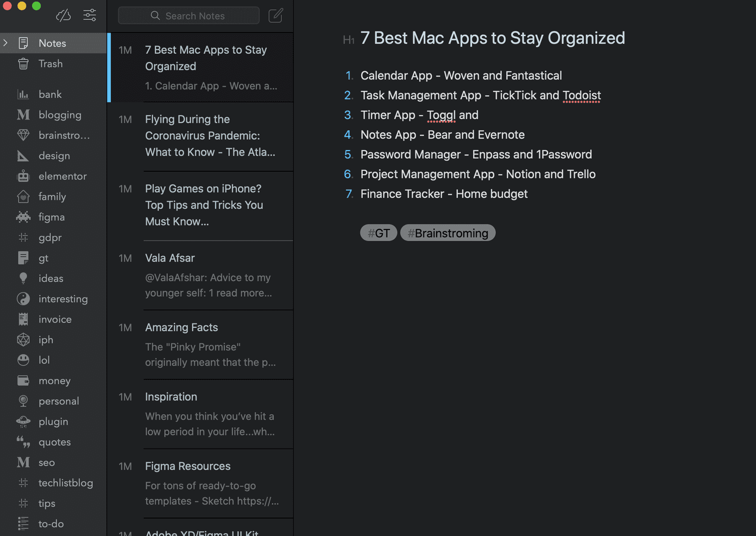This screenshot has width=756, height=536.
Task: Click the personal tag icon
Action: 23,401
